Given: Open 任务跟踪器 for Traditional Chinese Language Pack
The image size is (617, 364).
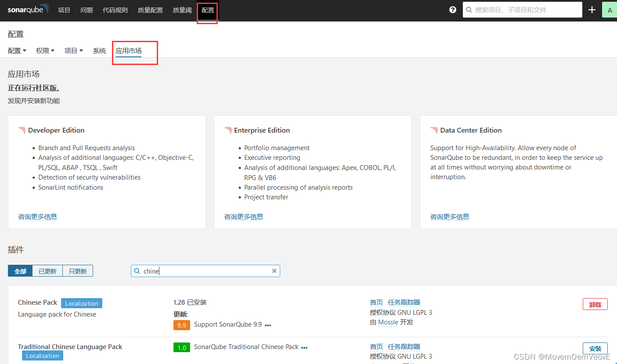Looking at the screenshot, I should 404,346.
